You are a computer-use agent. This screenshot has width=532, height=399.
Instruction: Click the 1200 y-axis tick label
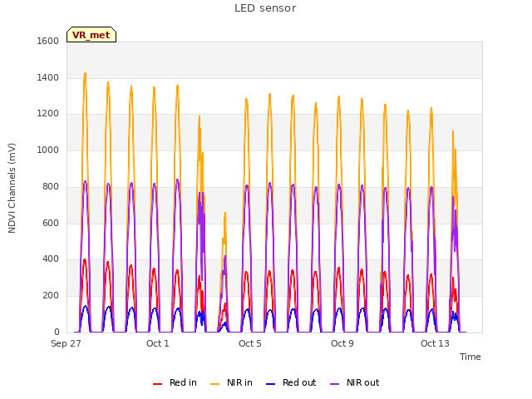(48, 114)
